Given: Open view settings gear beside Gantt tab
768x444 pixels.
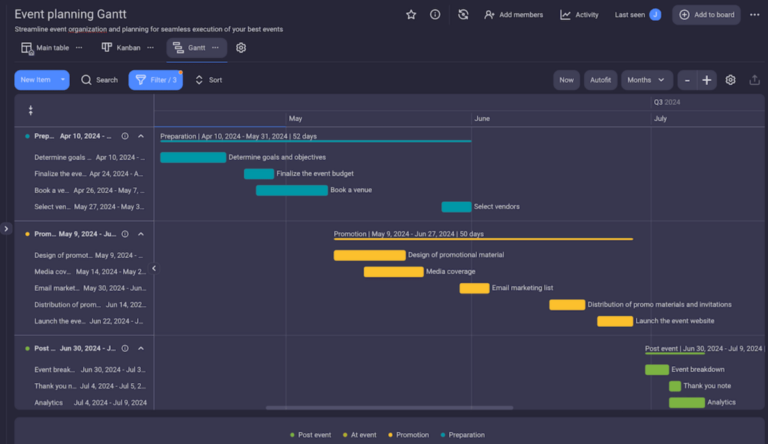Looking at the screenshot, I should coord(241,48).
